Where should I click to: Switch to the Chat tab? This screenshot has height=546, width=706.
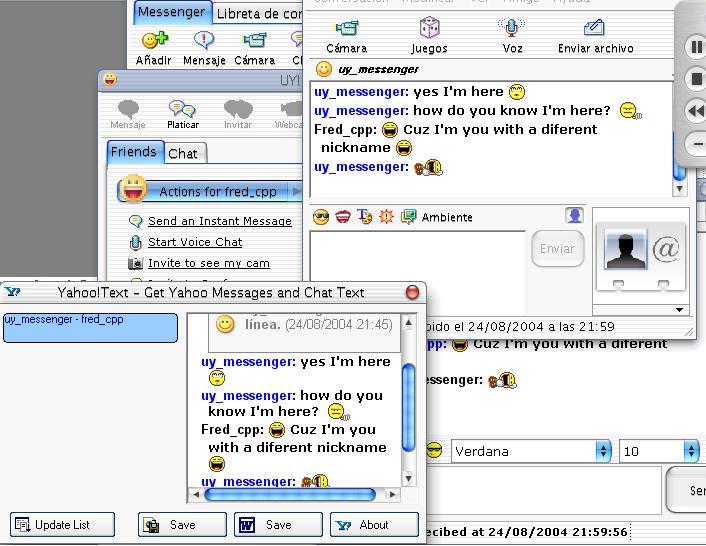point(183,153)
